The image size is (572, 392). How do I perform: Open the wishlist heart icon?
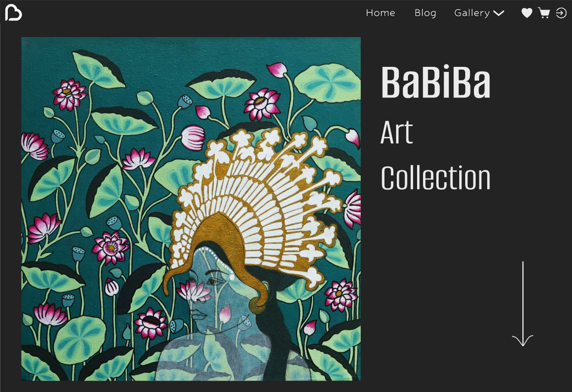(x=527, y=13)
